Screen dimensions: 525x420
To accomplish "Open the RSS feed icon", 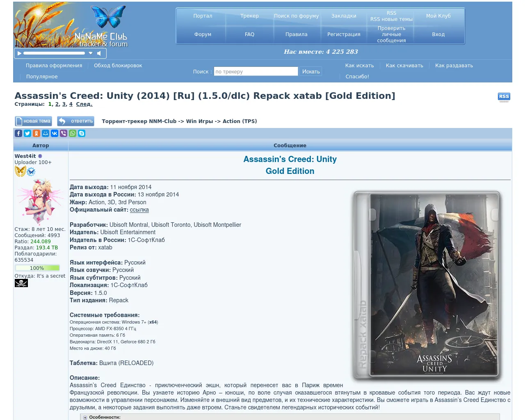I will (504, 97).
